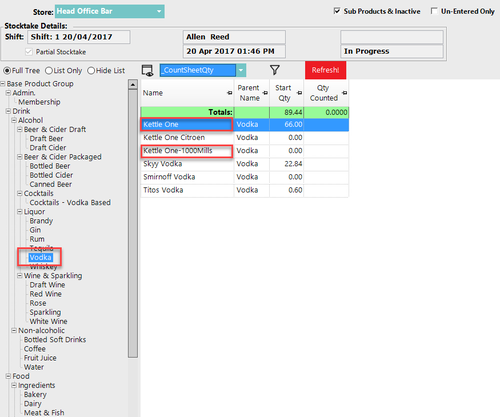Collapse the Food tree node
500x417 pixels.
tap(8, 376)
